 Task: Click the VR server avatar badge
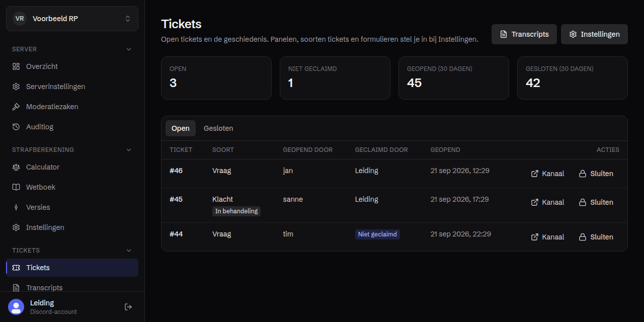pos(20,19)
